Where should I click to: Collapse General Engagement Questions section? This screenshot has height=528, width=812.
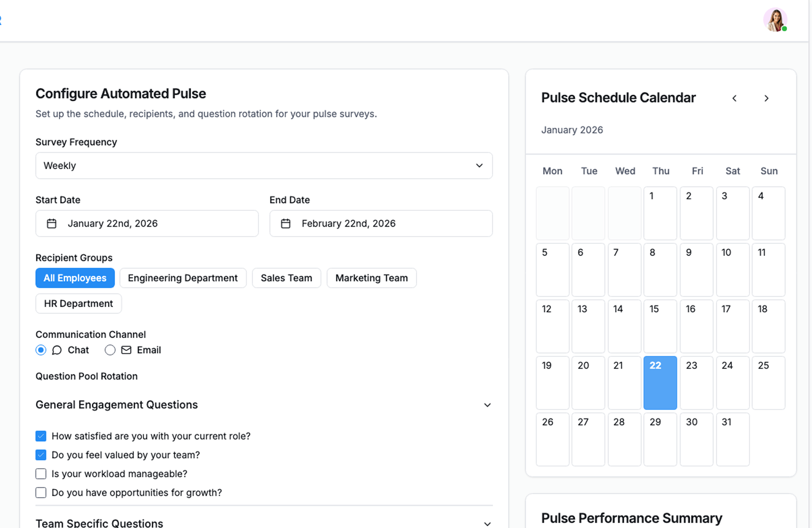point(487,405)
